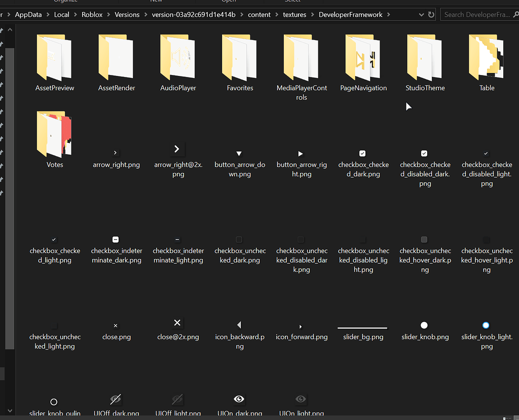Select UIOff_dark.png crossed eye icon
519x420 pixels.
pos(116,399)
